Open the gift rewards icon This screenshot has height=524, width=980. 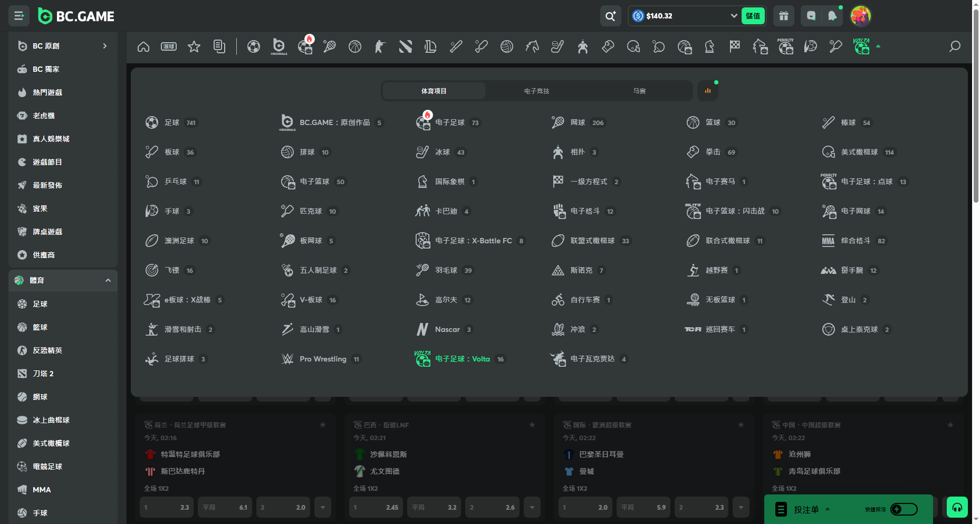tap(784, 16)
